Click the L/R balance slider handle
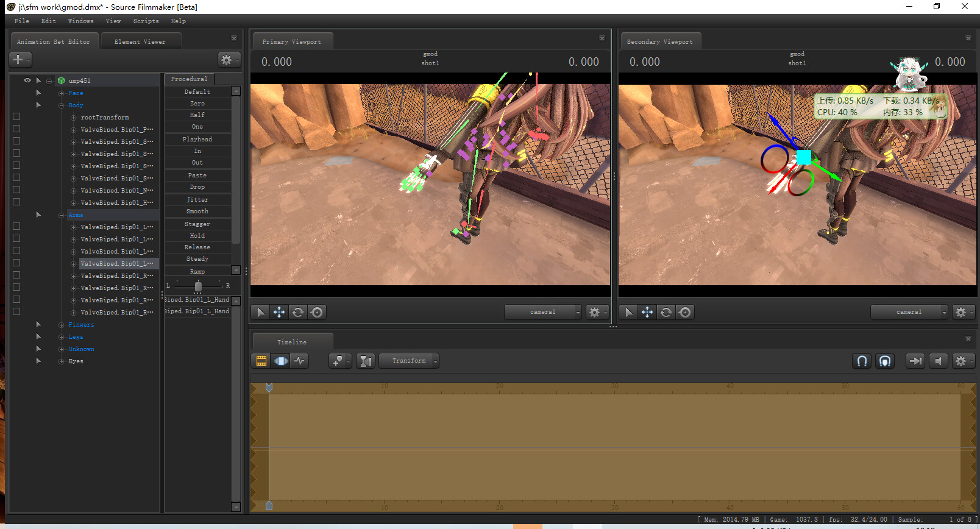 [x=198, y=286]
